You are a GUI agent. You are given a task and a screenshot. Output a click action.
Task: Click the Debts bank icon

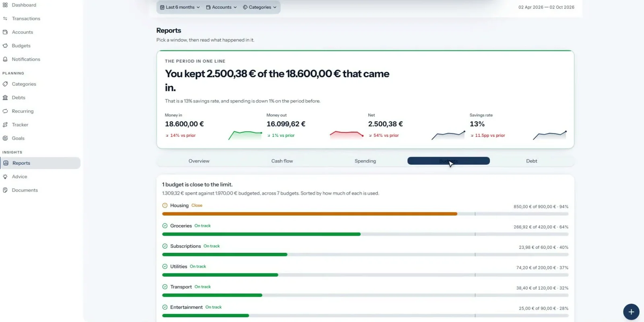pos(5,97)
